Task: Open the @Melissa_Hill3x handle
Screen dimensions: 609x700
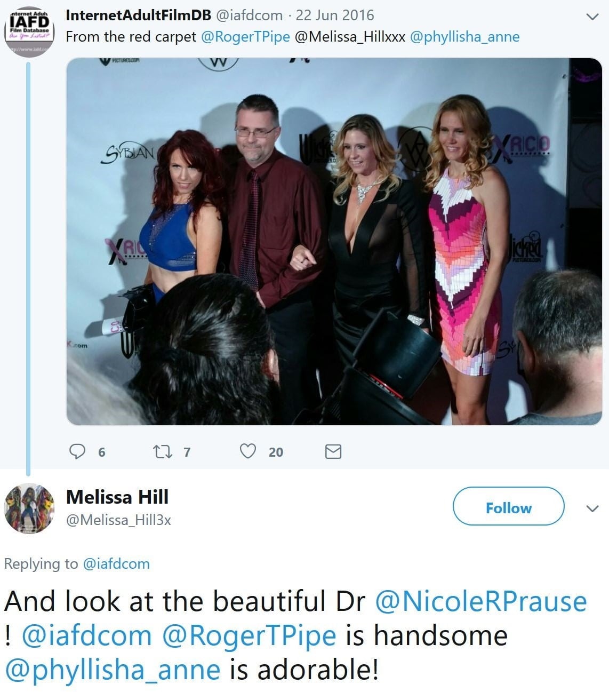Action: click(118, 520)
